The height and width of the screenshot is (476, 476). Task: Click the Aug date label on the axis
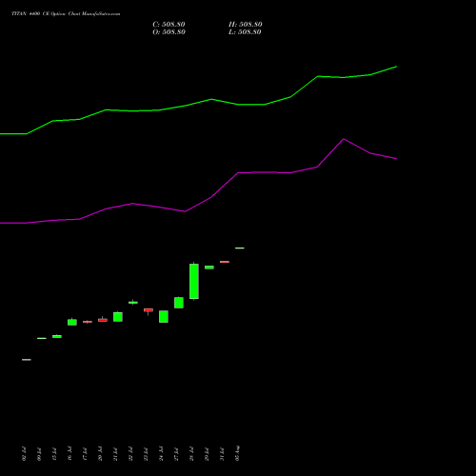[237, 453]
